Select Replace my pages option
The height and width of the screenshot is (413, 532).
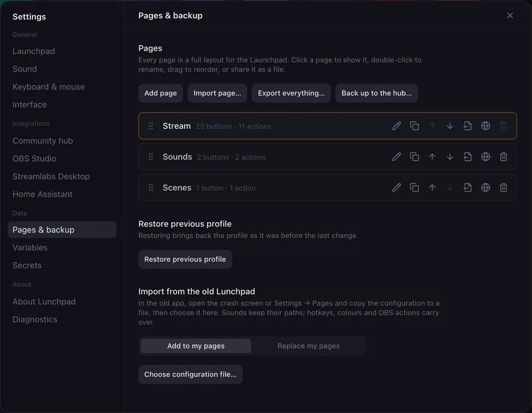pyautogui.click(x=308, y=346)
